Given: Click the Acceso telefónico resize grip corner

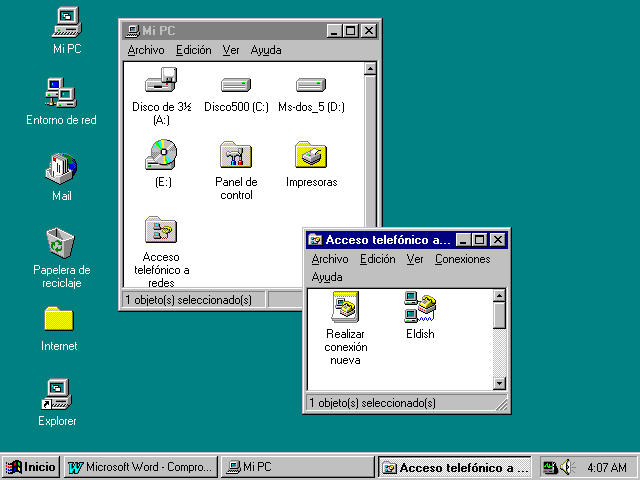Looking at the screenshot, I should [x=501, y=404].
